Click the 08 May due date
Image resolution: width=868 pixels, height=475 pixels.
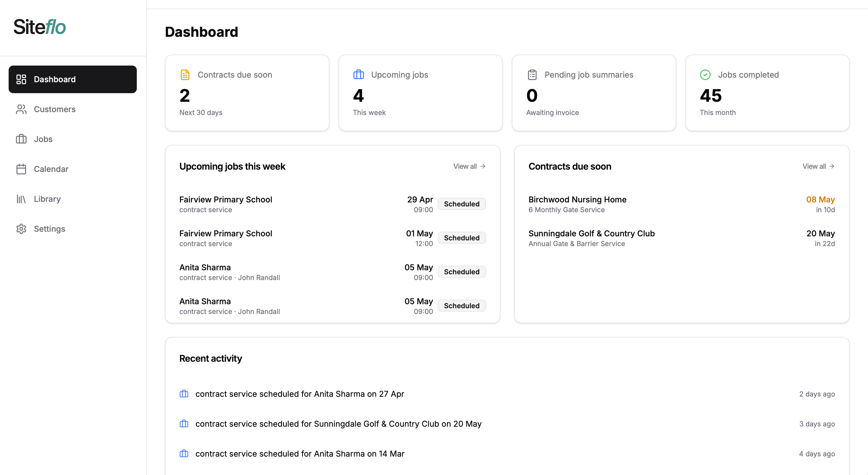coord(821,200)
